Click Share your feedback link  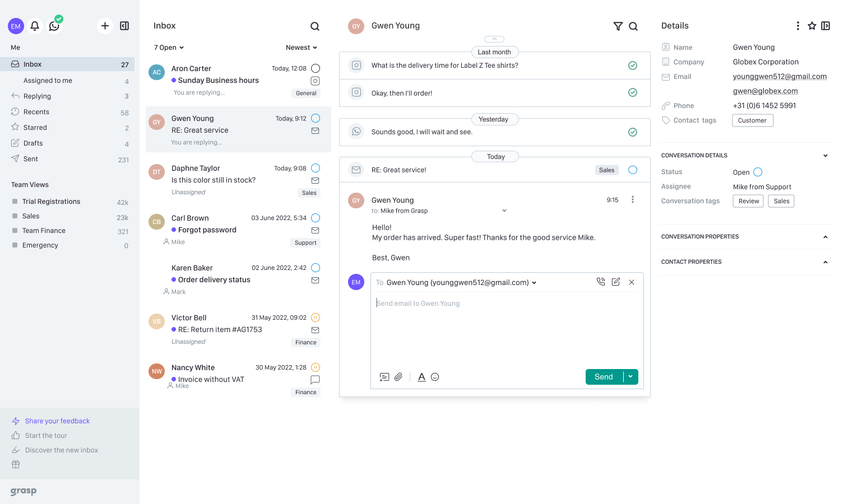(x=56, y=421)
